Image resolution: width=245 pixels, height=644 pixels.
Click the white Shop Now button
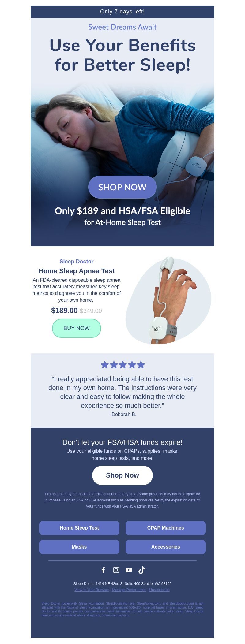pos(123,475)
